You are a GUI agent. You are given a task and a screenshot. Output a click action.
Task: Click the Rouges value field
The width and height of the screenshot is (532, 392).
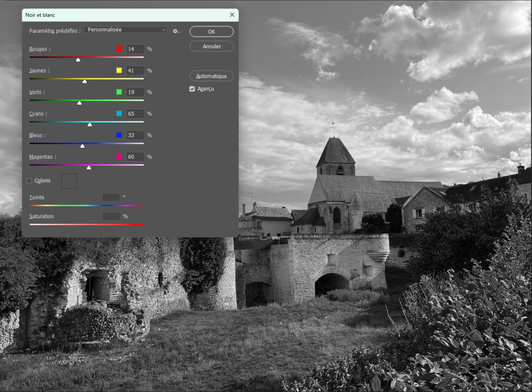(135, 49)
